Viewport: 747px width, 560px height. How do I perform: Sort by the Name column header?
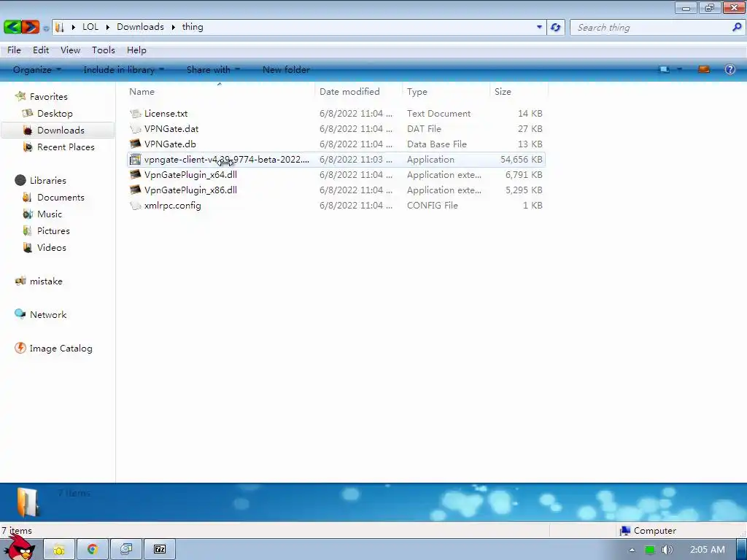(220, 91)
